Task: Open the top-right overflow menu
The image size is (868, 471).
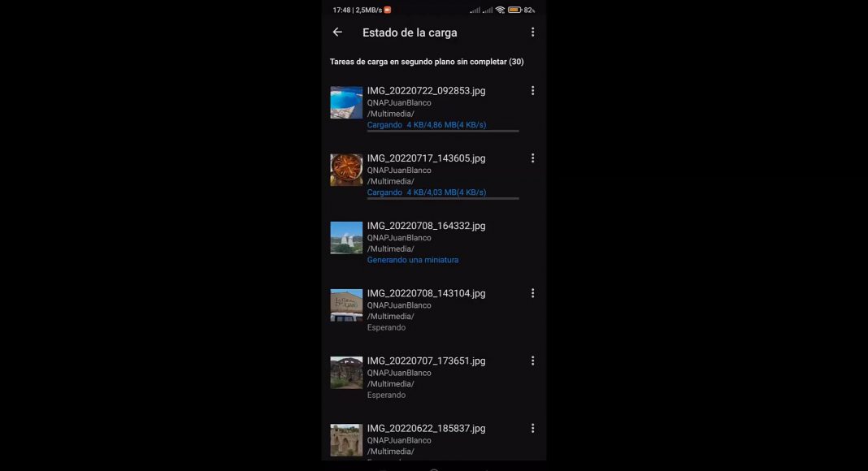Action: 532,32
